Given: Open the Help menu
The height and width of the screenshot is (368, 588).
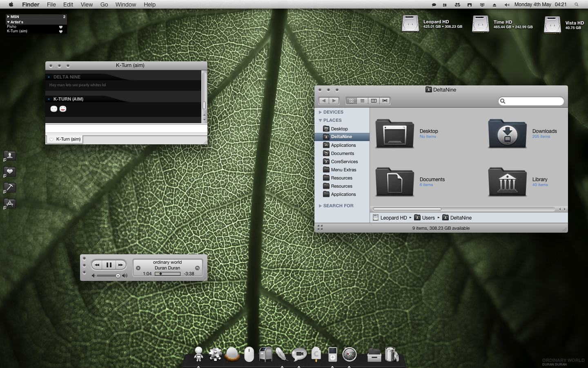Looking at the screenshot, I should click(149, 4).
